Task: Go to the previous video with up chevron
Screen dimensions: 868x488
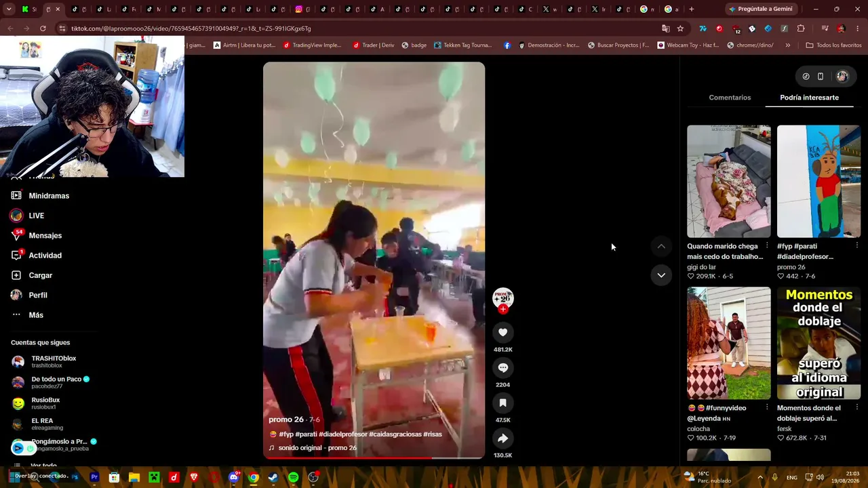Action: click(661, 246)
